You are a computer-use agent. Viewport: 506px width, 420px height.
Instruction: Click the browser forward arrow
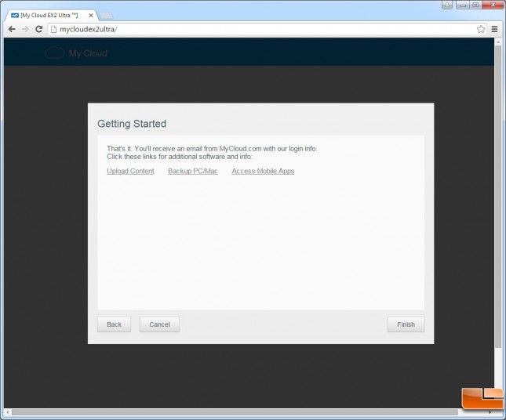click(25, 29)
